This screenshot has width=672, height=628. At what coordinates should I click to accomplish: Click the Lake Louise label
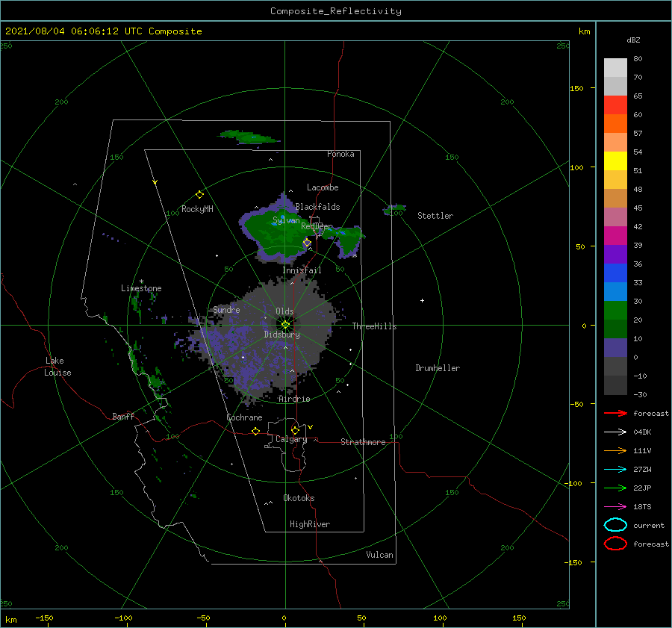(x=57, y=367)
